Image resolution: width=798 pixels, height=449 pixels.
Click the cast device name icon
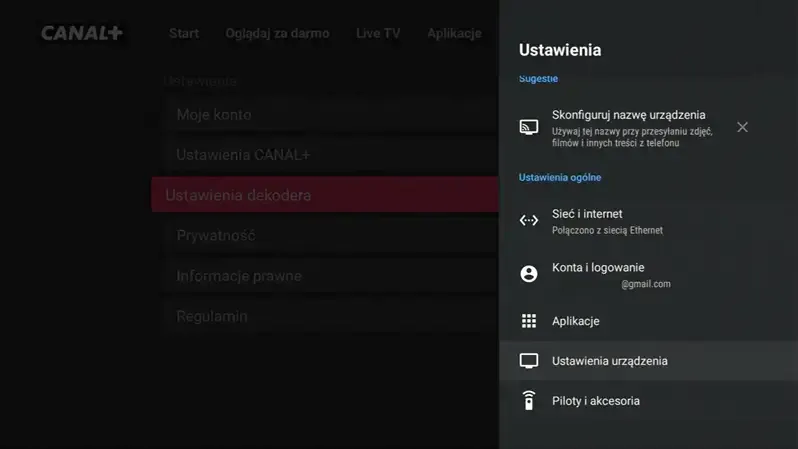point(529,127)
